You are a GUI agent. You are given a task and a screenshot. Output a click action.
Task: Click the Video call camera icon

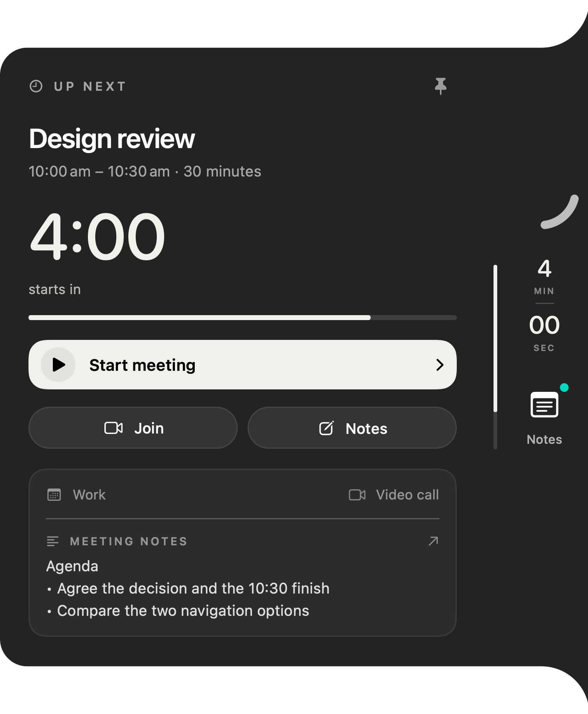click(357, 495)
